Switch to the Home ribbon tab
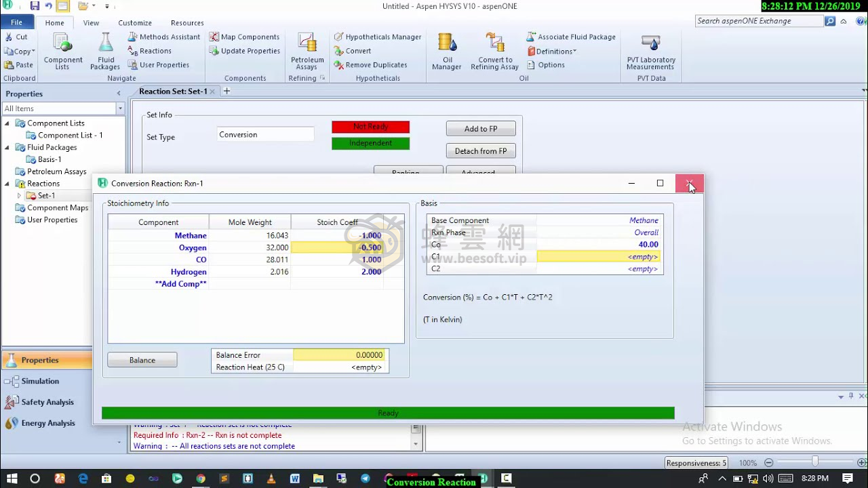 coord(54,22)
